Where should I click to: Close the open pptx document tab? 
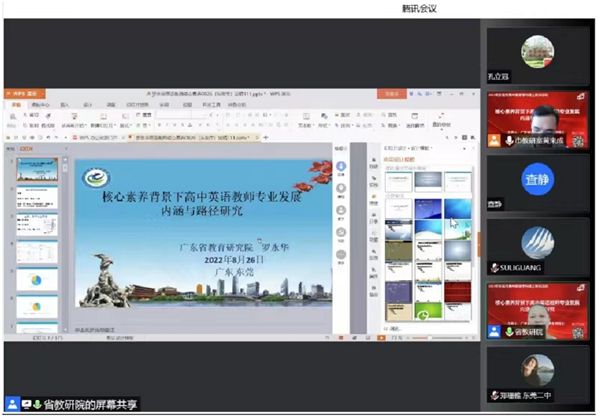tap(257, 137)
